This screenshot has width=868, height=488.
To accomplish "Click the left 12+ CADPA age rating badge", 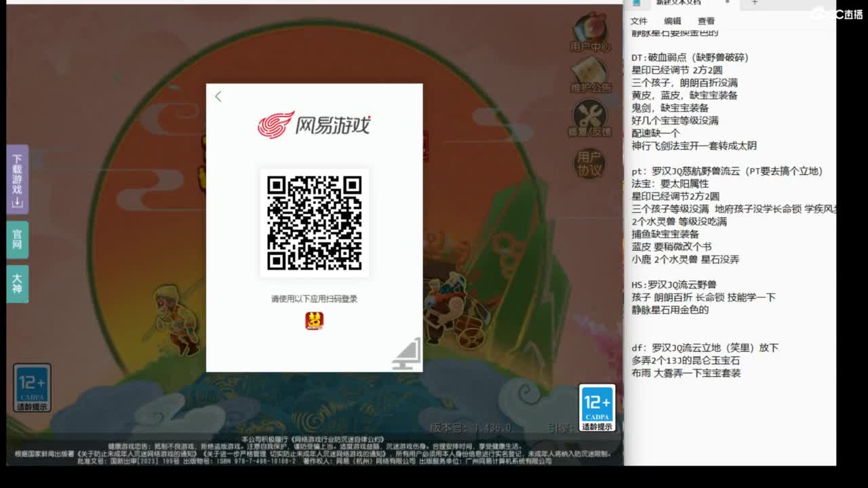I will point(32,388).
